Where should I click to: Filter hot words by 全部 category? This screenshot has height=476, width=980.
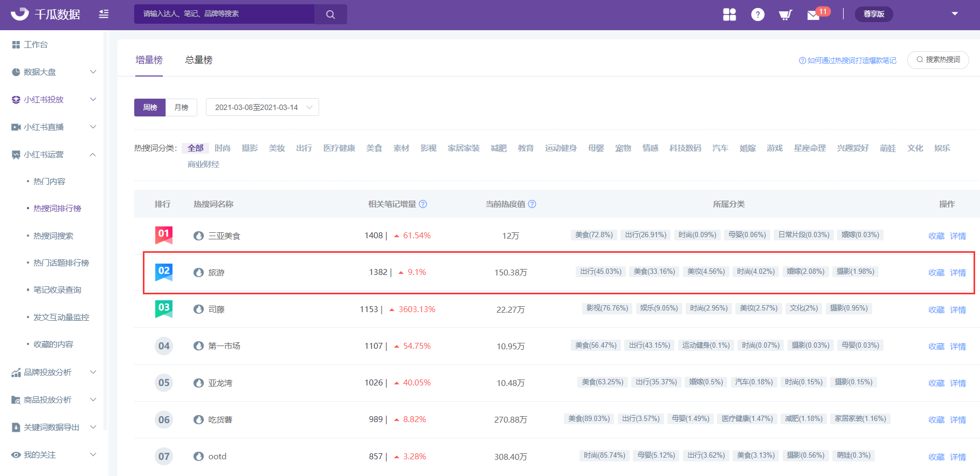pyautogui.click(x=196, y=148)
